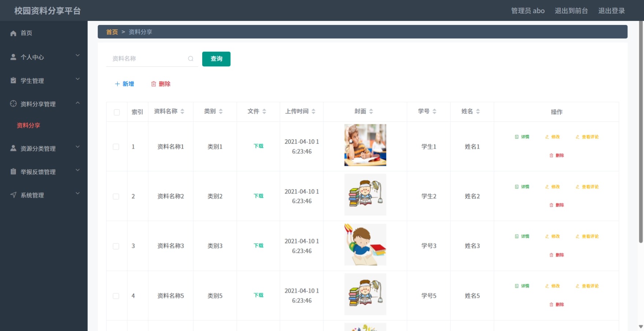Screen dimensions: 644x331
Task: Open cover thumbnail of 资料名称3
Action: pyautogui.click(x=365, y=244)
